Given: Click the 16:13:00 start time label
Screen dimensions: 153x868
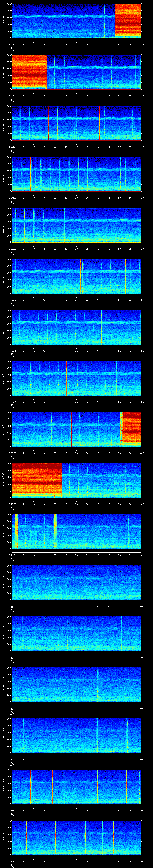Looking at the screenshot, I should (x=12, y=657).
